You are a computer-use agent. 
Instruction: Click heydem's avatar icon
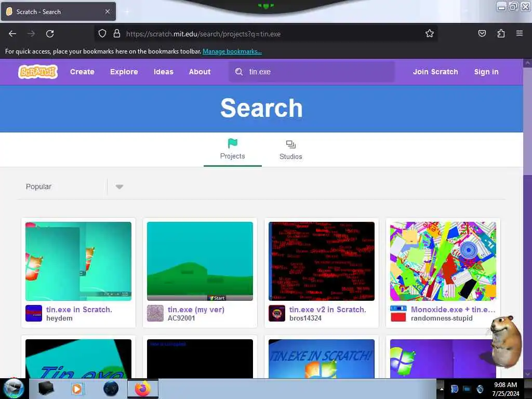[34, 313]
